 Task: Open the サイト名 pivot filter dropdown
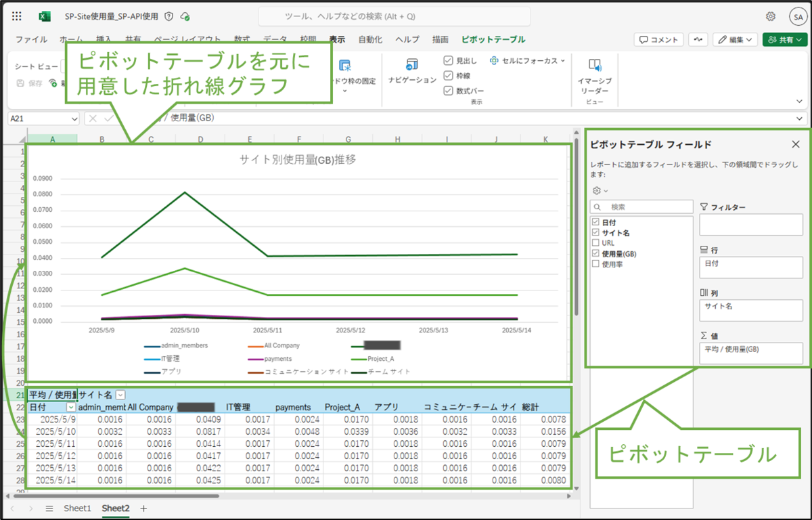pyautogui.click(x=120, y=394)
